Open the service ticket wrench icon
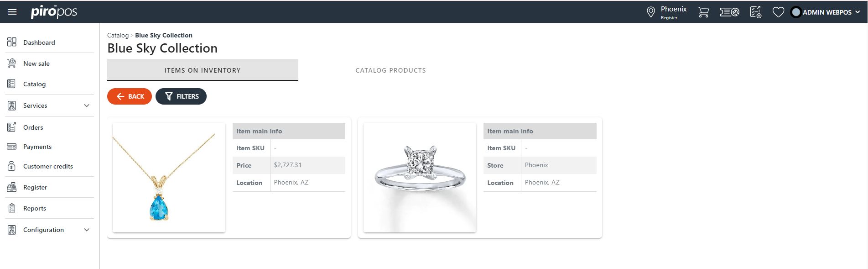Image resolution: width=868 pixels, height=269 pixels. click(729, 12)
